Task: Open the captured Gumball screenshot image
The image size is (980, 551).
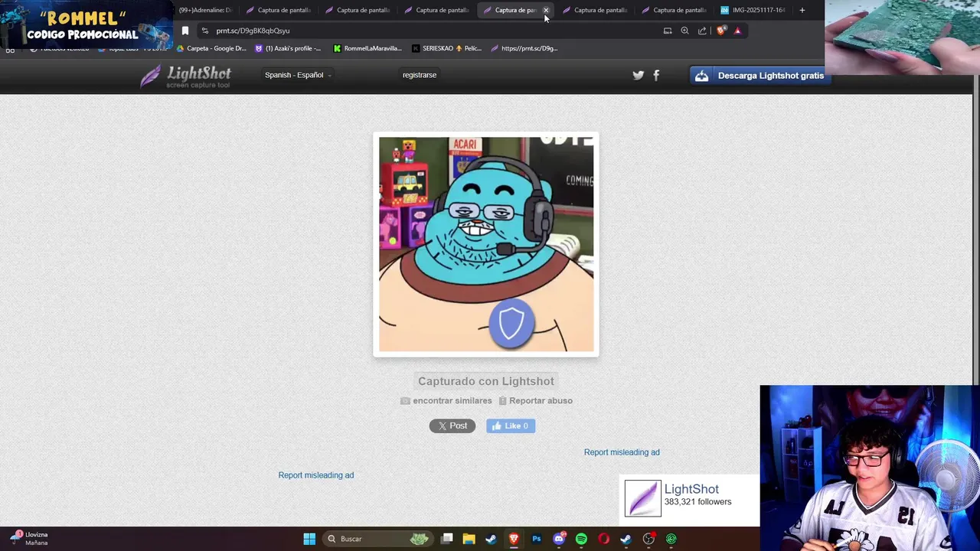Action: point(486,244)
